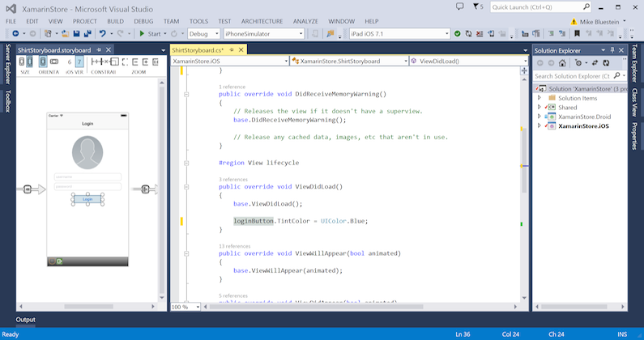Undo the last edit with Undo icon
The image size is (644, 340).
(102, 34)
